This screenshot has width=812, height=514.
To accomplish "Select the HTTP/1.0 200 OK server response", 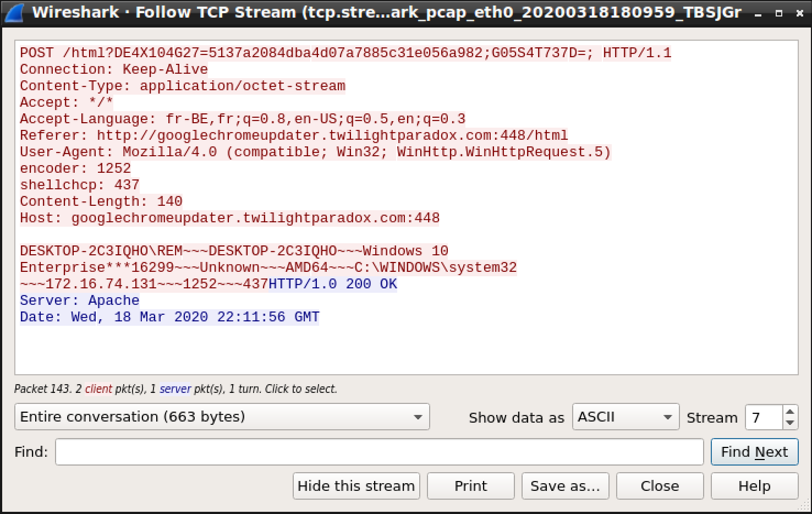I will pos(333,284).
